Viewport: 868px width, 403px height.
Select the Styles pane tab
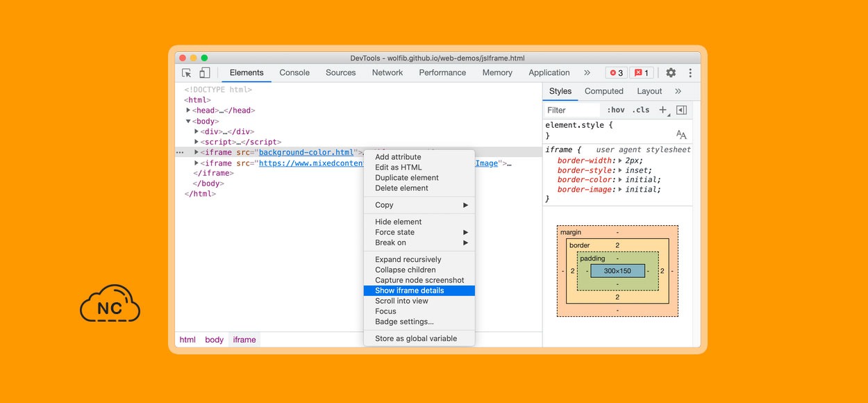coord(560,91)
